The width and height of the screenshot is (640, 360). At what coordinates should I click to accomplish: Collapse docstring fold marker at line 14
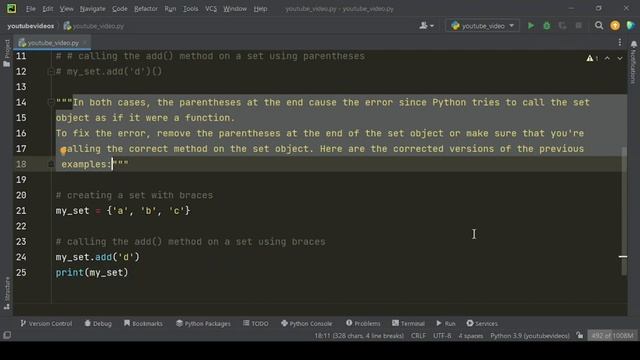[x=51, y=102]
